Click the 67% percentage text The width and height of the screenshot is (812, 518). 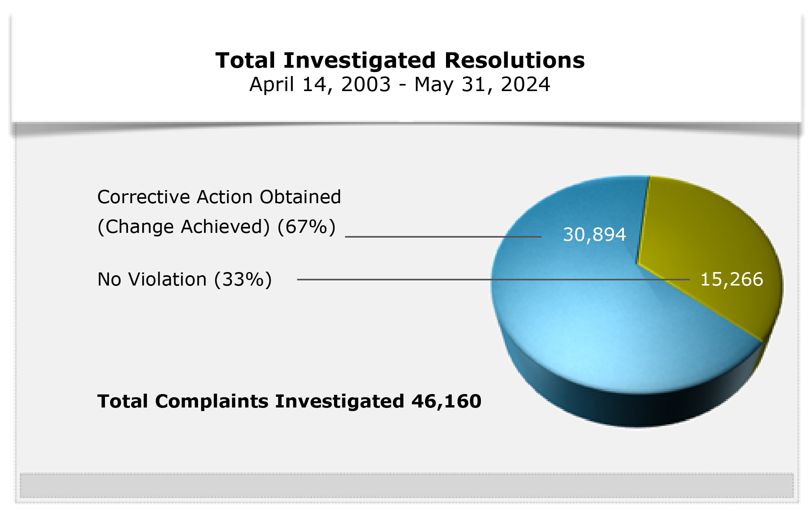coord(306,227)
